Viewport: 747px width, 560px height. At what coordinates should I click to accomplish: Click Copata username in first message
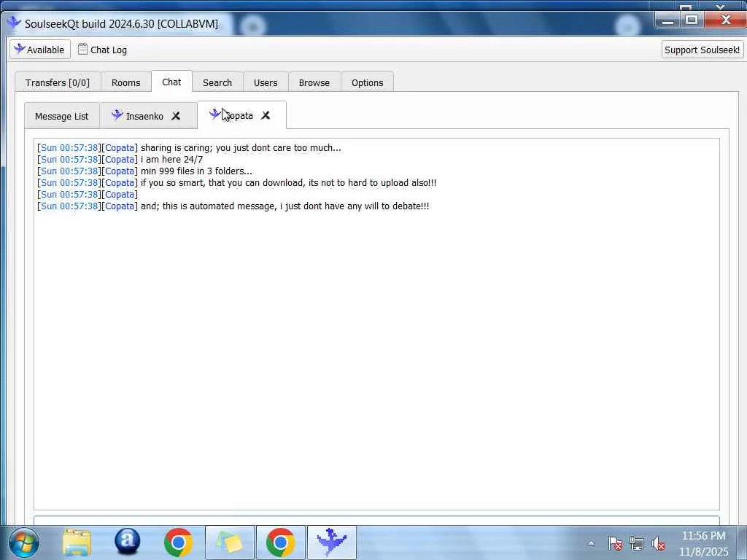120,147
